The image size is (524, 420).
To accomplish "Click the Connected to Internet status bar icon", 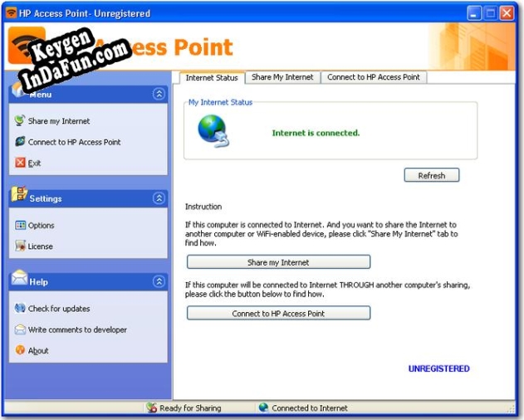I will (x=263, y=408).
